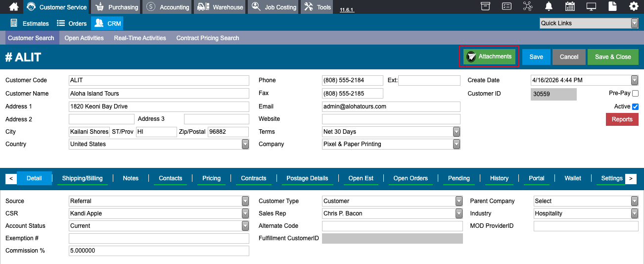Viewport: 644px width, 264px height.
Task: Click the Cancel button
Action: 569,57
